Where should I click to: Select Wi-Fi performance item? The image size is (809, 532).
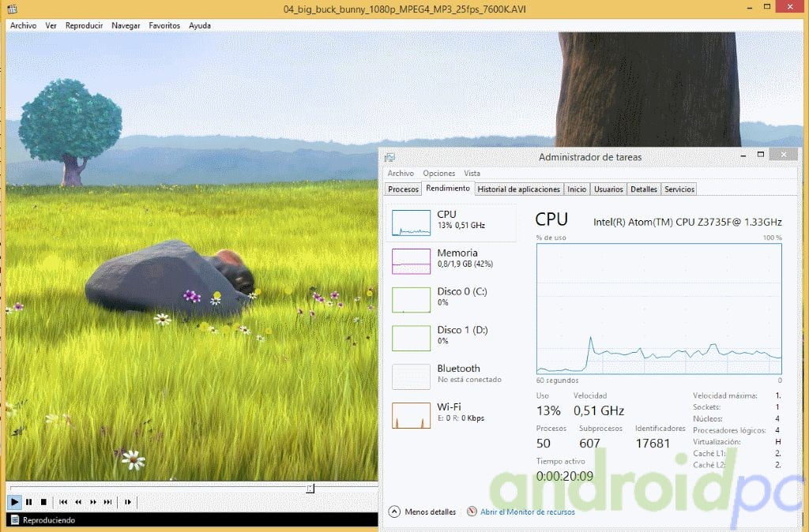click(452, 415)
